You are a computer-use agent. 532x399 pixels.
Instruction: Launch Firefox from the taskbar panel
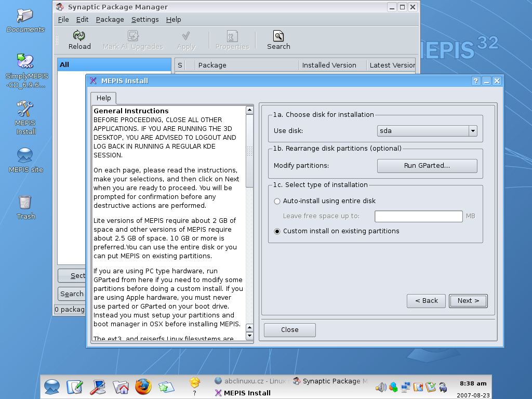[x=143, y=386]
